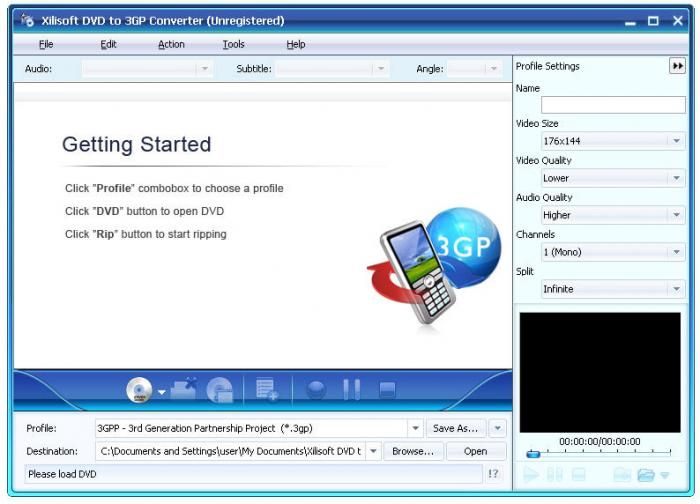This screenshot has width=700, height=504.
Task: Minimize the converter window
Action: coord(630,21)
